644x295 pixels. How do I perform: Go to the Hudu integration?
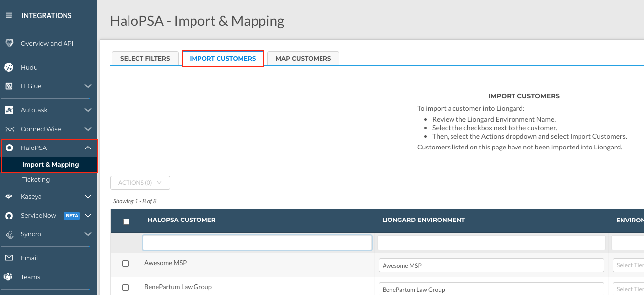tap(29, 67)
